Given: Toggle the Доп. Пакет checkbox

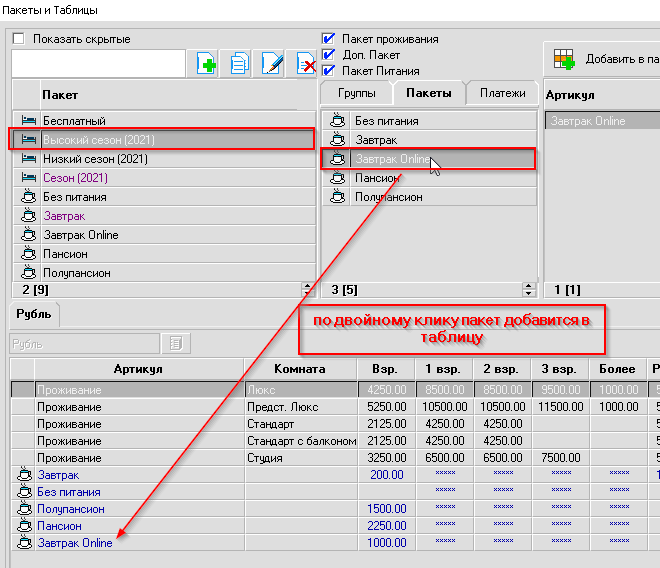Looking at the screenshot, I should coord(329,55).
